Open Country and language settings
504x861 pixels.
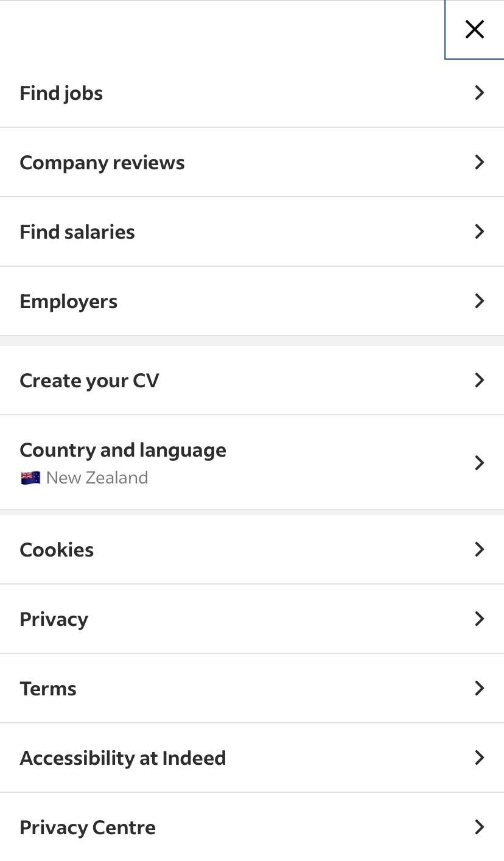click(x=123, y=450)
